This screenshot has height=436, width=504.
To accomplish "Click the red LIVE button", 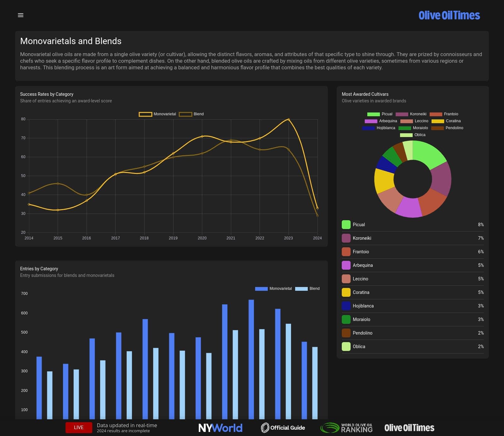I will (x=79, y=427).
